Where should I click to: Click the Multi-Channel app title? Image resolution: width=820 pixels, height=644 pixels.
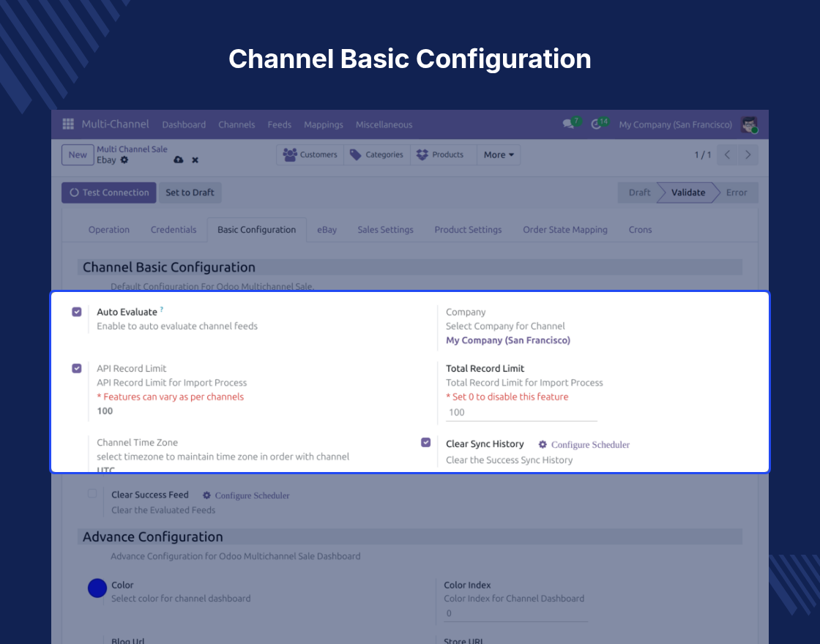pyautogui.click(x=115, y=124)
